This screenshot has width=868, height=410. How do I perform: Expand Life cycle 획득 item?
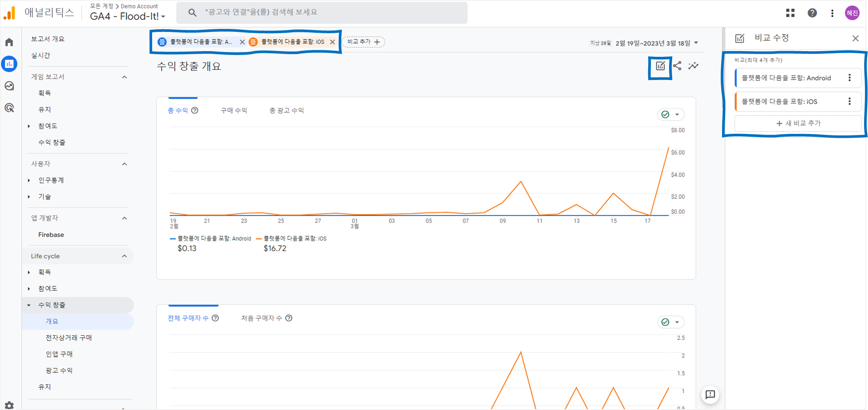(29, 272)
